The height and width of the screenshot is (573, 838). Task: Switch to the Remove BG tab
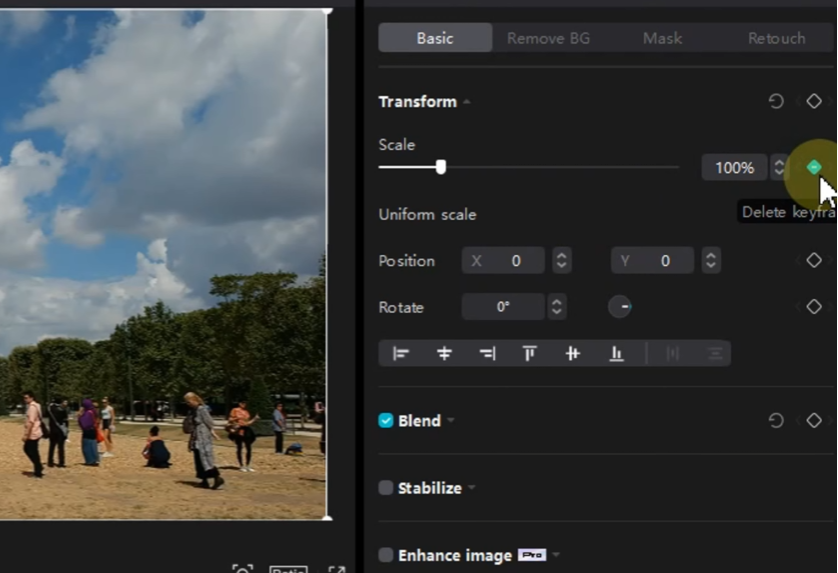(x=548, y=38)
